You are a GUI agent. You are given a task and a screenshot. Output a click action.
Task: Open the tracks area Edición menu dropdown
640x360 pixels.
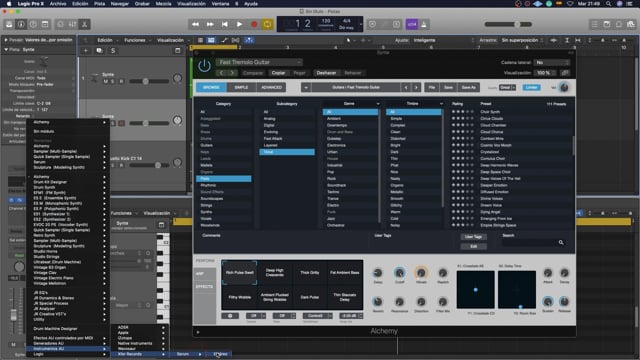107,40
